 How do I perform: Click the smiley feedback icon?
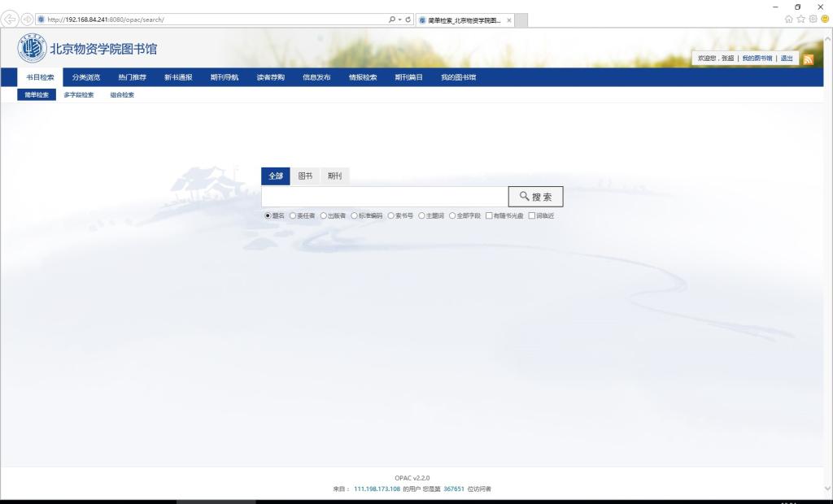pyautogui.click(x=825, y=20)
